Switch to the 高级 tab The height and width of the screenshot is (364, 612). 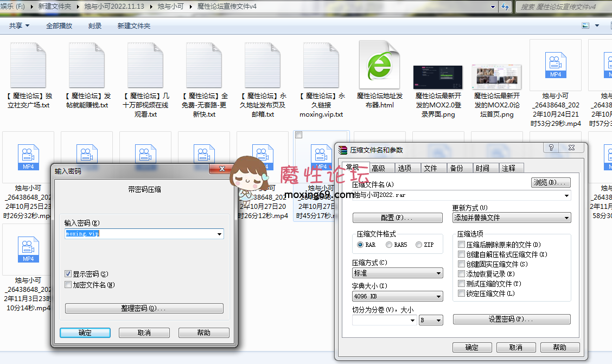[x=379, y=168]
